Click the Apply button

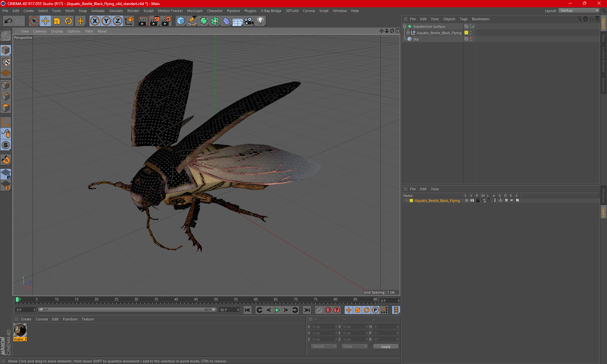pos(386,347)
